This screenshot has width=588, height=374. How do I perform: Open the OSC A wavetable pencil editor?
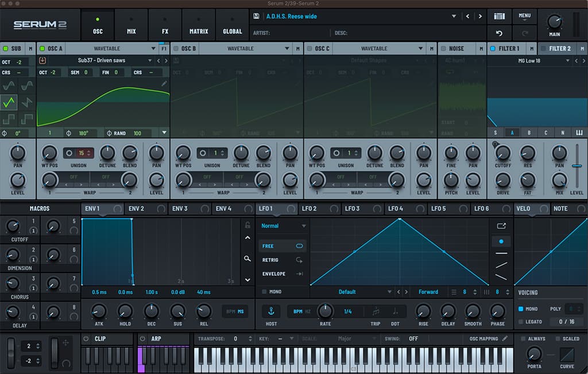[164, 83]
